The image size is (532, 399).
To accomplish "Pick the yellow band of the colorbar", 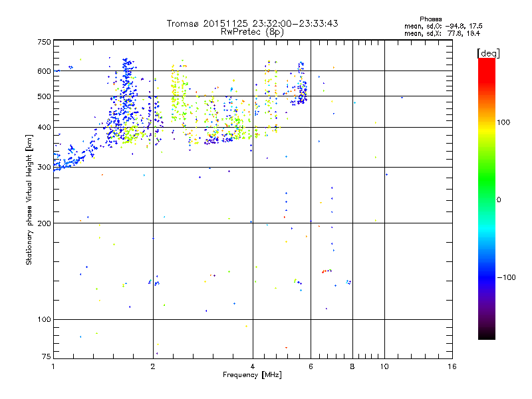I will [487, 130].
